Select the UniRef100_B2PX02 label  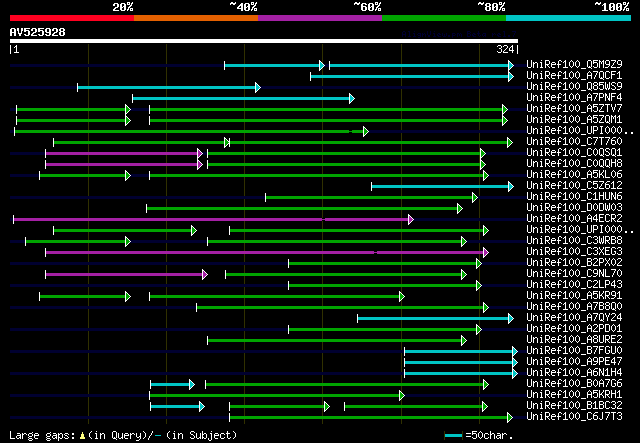pyautogui.click(x=574, y=263)
